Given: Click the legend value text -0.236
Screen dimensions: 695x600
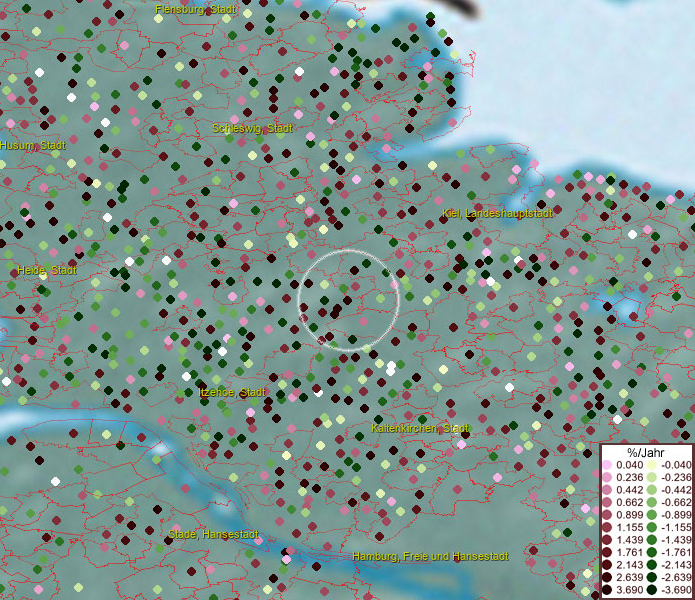Looking at the screenshot, I should (x=676, y=477).
